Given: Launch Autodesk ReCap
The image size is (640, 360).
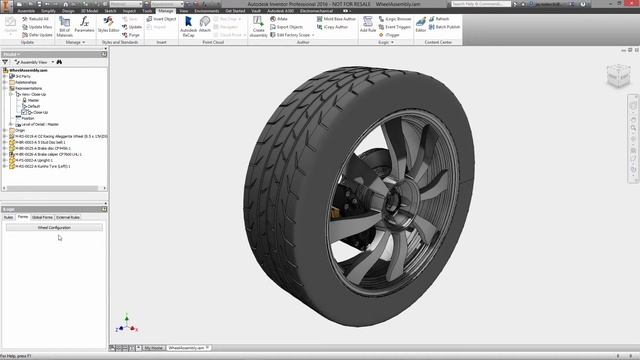Looking at the screenshot, I should coord(189,27).
